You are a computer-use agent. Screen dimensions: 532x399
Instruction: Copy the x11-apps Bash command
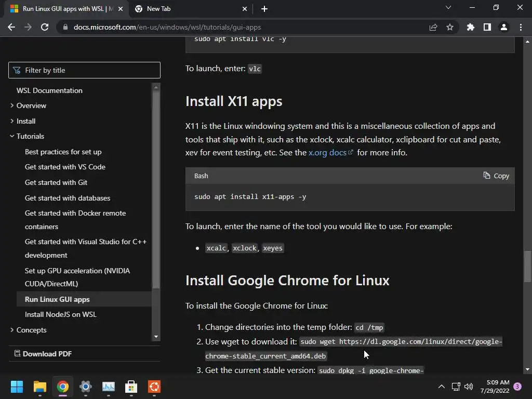(496, 176)
